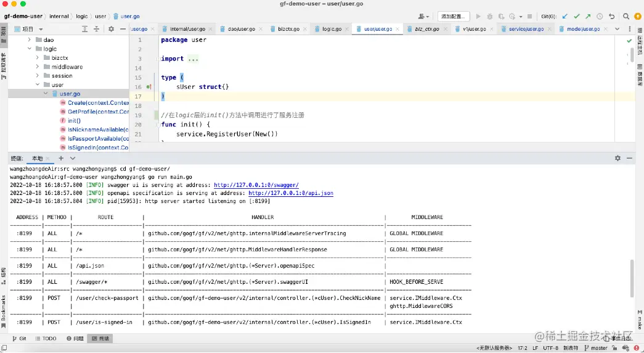This screenshot has height=353, width=644.
Task: Open the user account avatar menu
Action: click(x=423, y=17)
